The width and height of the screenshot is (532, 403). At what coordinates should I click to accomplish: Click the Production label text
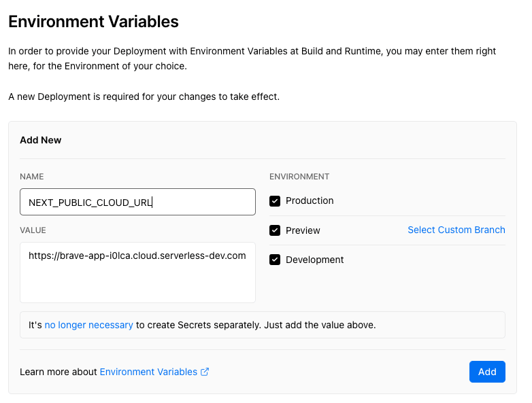[310, 200]
